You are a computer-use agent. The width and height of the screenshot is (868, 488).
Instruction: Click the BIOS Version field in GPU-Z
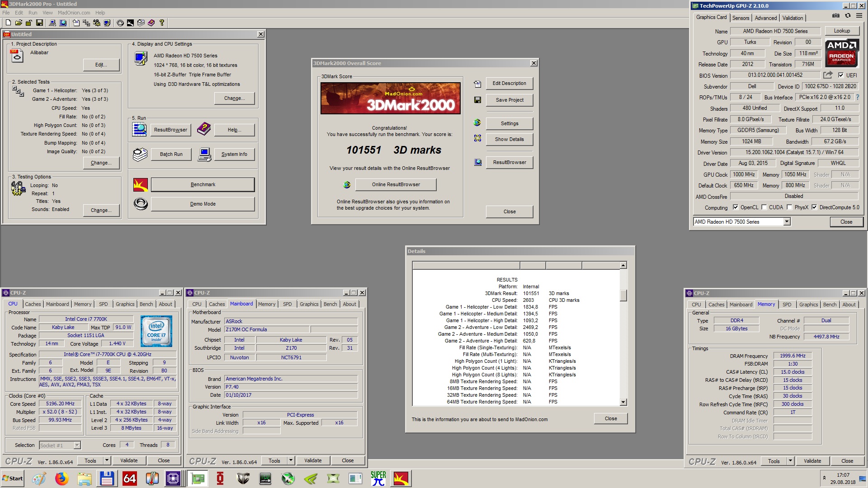pos(775,75)
